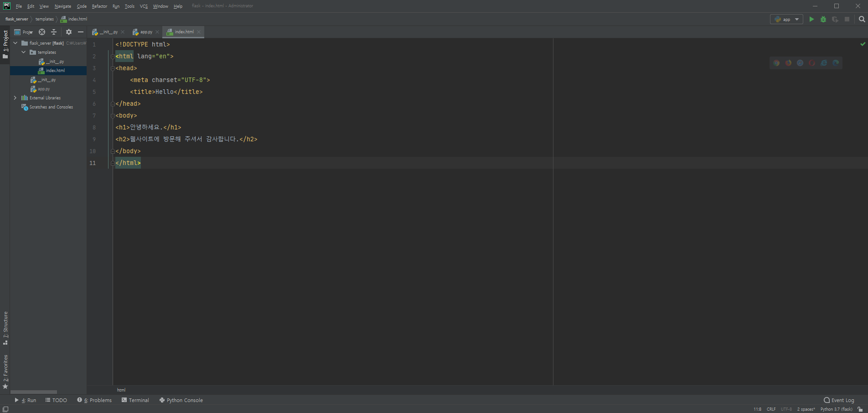This screenshot has height=413, width=868.
Task: Open page preview in Firefox browser icon
Action: click(788, 63)
